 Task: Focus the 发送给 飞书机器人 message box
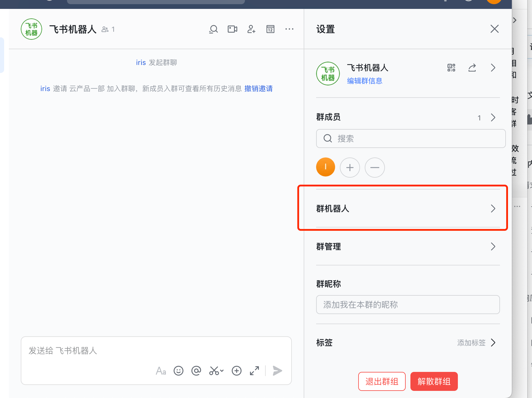tap(156, 351)
